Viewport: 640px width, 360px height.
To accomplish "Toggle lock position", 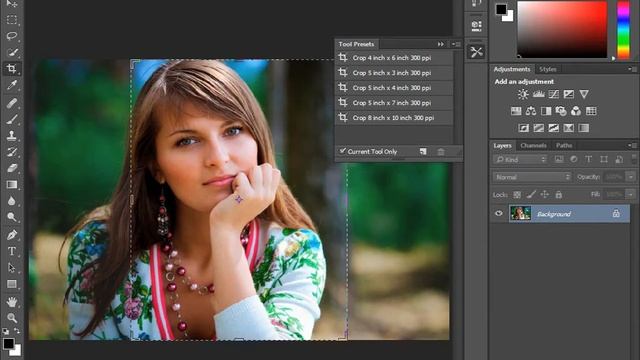I will tap(545, 195).
